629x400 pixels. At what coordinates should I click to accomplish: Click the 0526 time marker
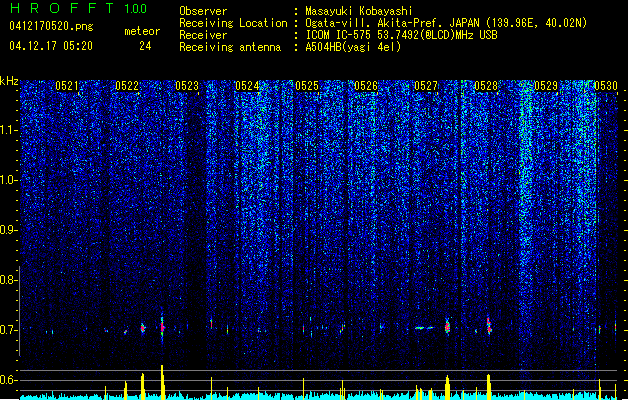click(x=366, y=86)
